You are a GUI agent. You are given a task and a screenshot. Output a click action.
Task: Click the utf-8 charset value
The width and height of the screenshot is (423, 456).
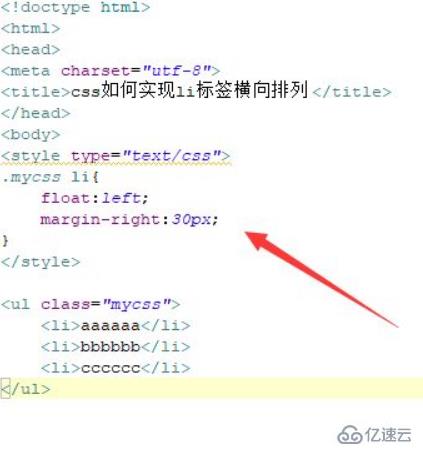[x=177, y=71]
